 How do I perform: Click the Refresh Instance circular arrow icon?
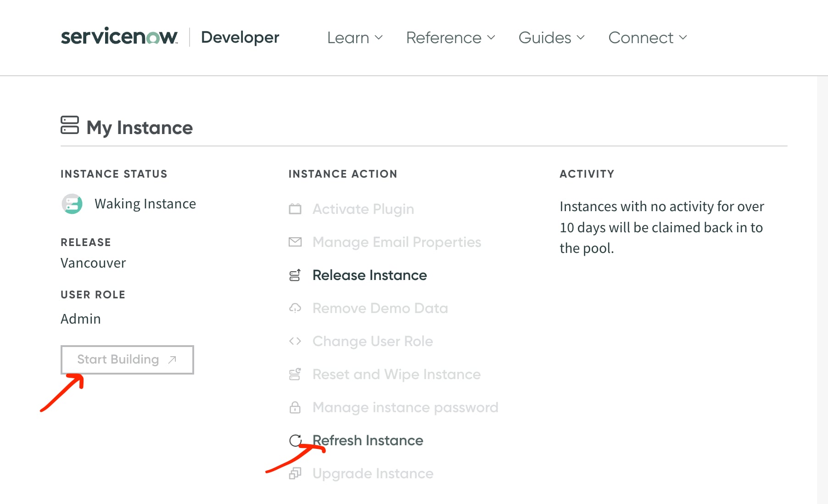(x=295, y=440)
